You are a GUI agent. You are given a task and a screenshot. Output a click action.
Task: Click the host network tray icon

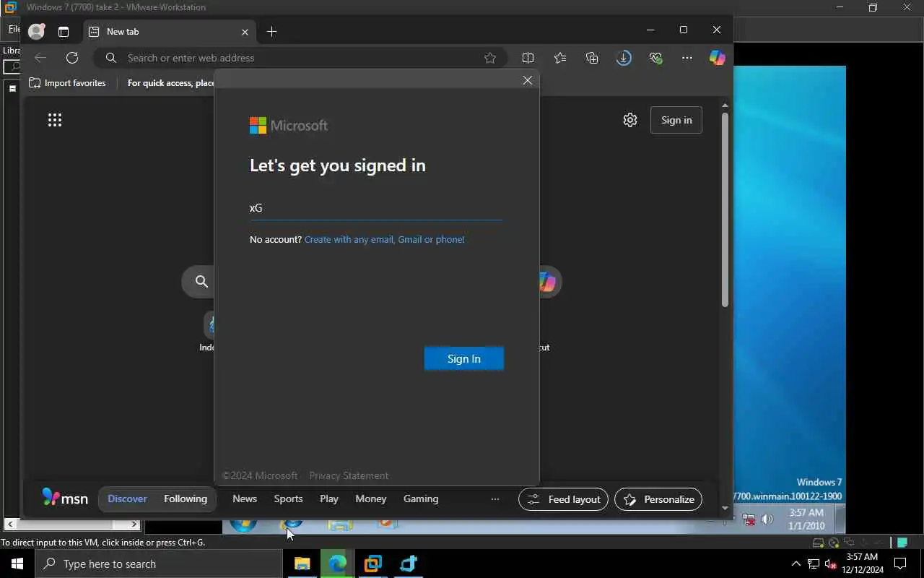[x=814, y=564]
